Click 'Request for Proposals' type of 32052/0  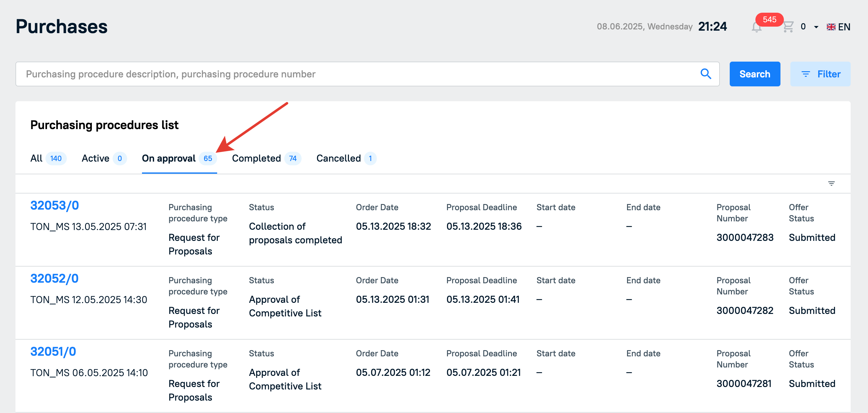click(194, 318)
